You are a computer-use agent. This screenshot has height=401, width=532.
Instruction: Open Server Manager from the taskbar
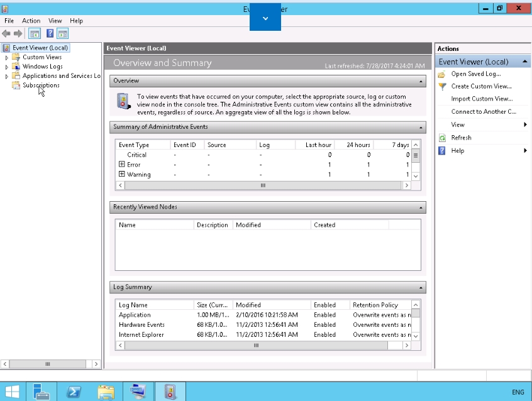point(41,392)
